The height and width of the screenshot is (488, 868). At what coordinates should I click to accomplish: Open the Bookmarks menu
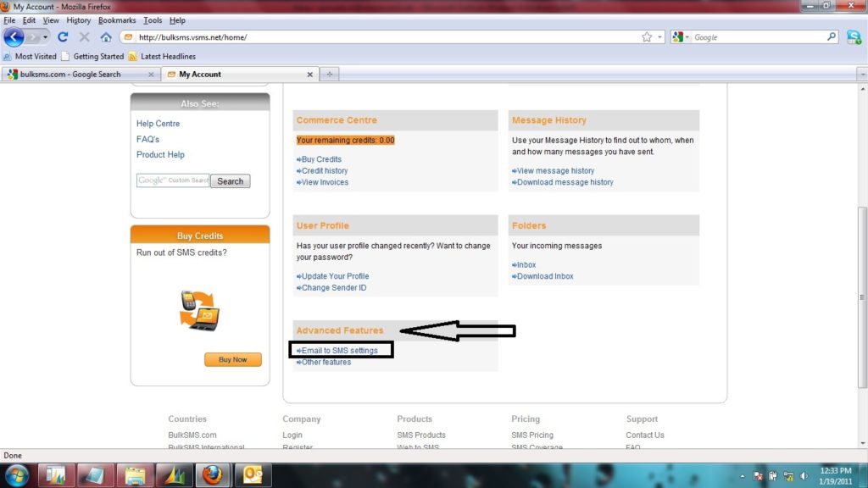116,20
